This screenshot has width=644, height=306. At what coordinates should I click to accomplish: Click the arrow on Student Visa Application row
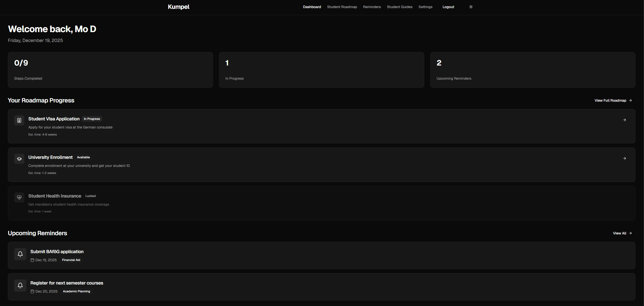625,120
